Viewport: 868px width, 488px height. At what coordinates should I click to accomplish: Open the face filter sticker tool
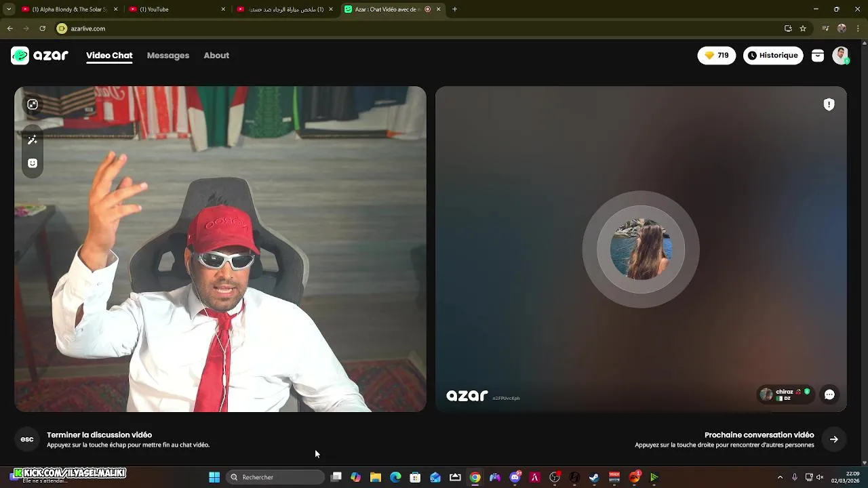[32, 163]
